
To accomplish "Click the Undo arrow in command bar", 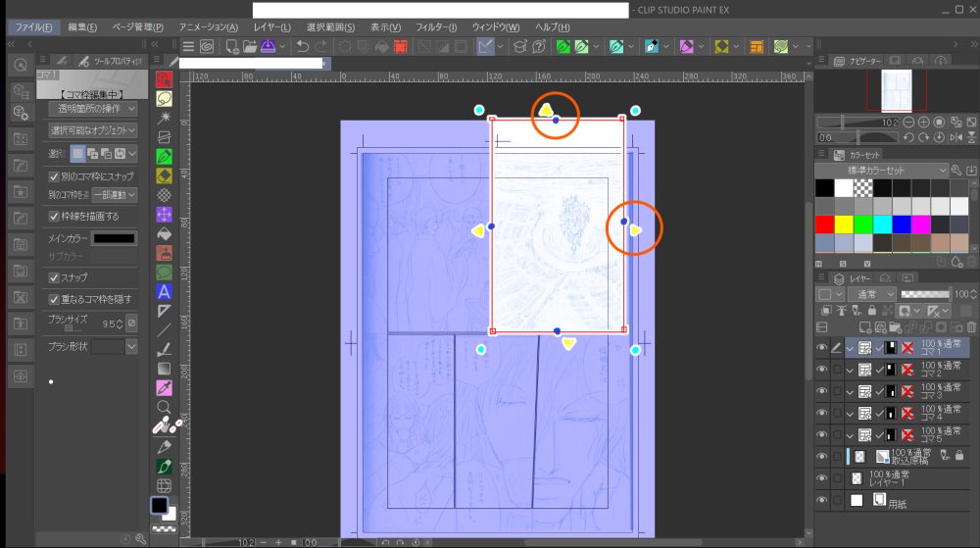I will coord(303,46).
